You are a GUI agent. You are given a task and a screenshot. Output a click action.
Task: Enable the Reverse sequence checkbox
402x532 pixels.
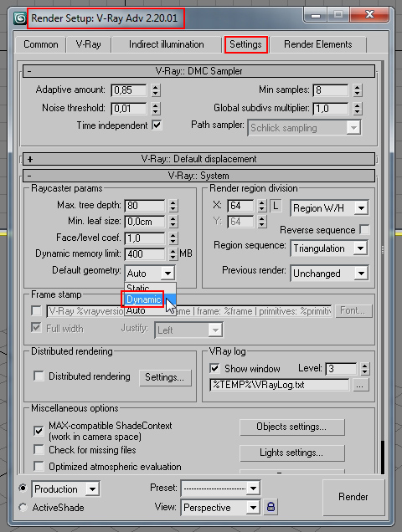(364, 230)
